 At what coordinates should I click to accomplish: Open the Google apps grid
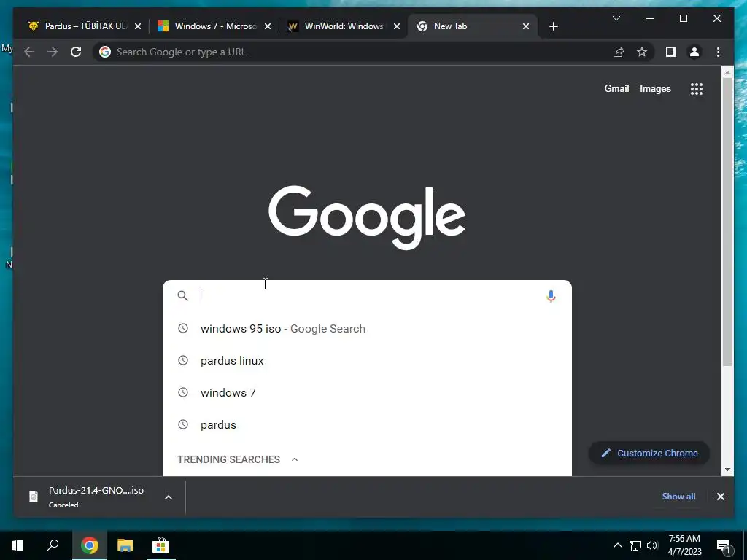pos(697,88)
